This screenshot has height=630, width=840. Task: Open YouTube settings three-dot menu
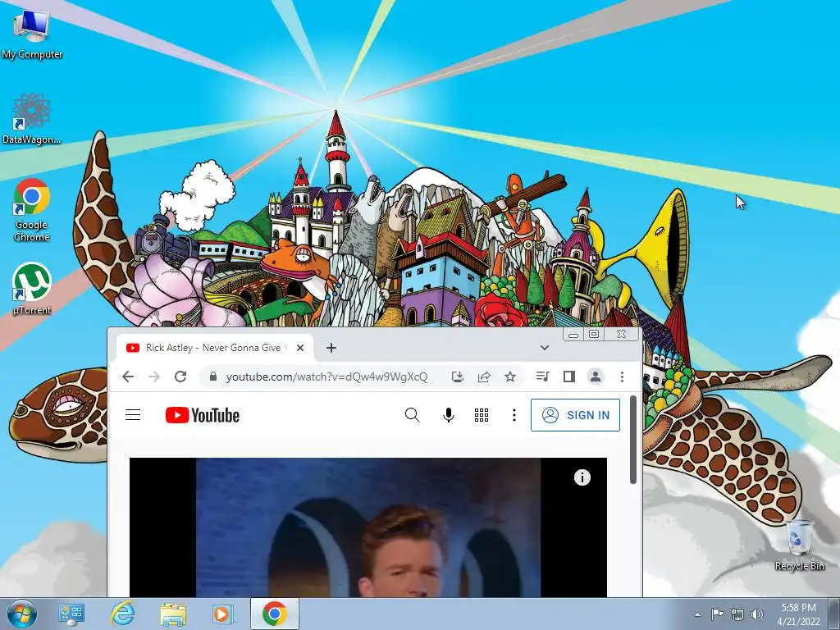[514, 414]
